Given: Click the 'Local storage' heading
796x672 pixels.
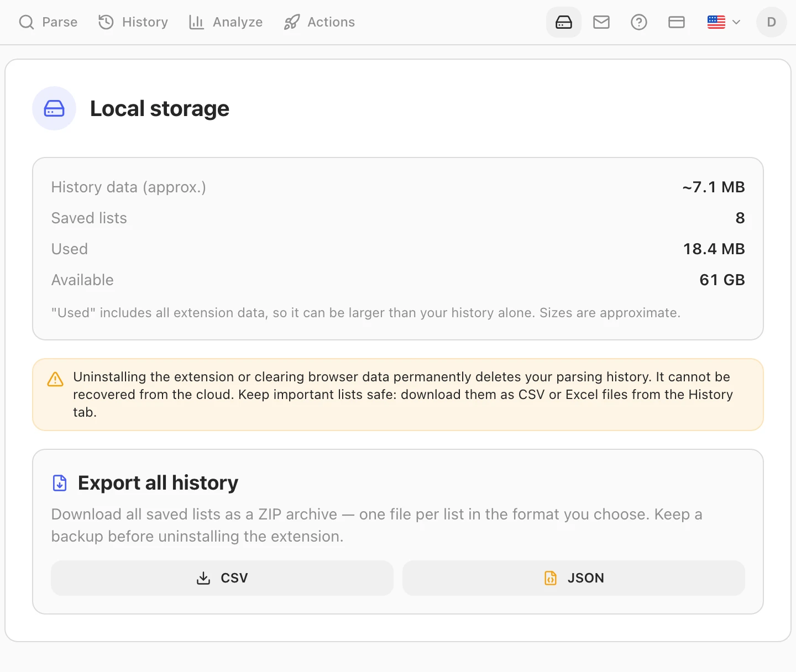Looking at the screenshot, I should click(x=160, y=109).
